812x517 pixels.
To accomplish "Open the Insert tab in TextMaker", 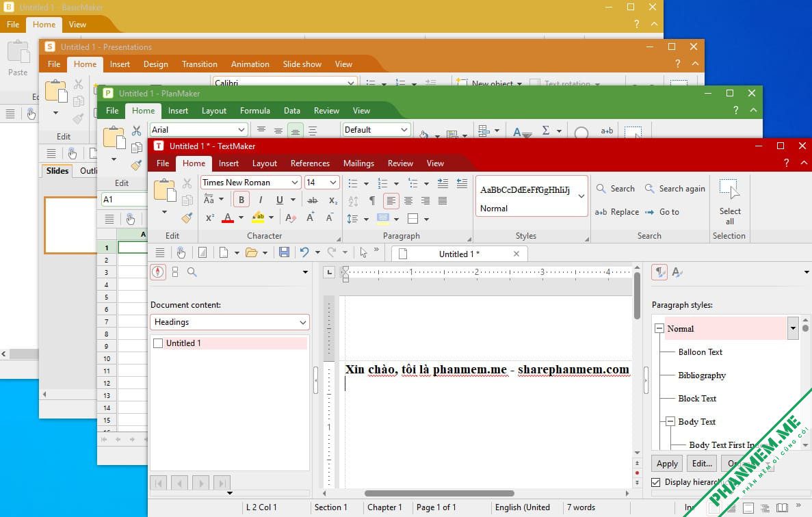I will click(x=228, y=163).
